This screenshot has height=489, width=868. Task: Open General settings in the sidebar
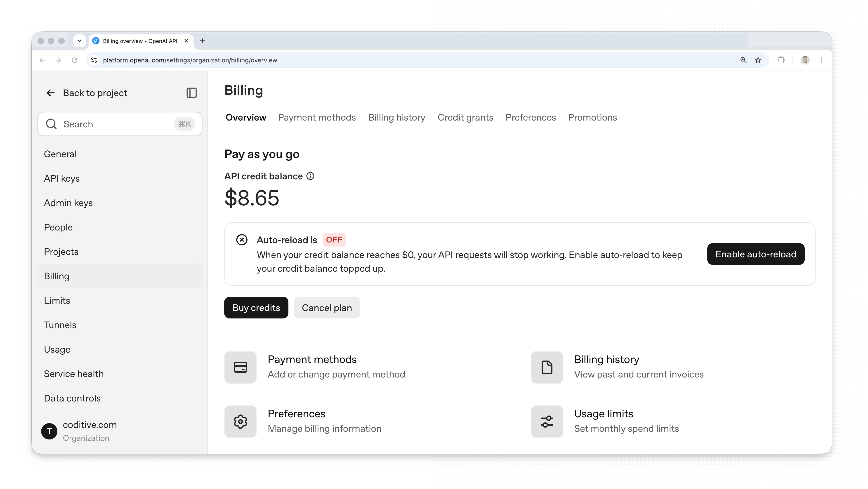tap(120, 154)
